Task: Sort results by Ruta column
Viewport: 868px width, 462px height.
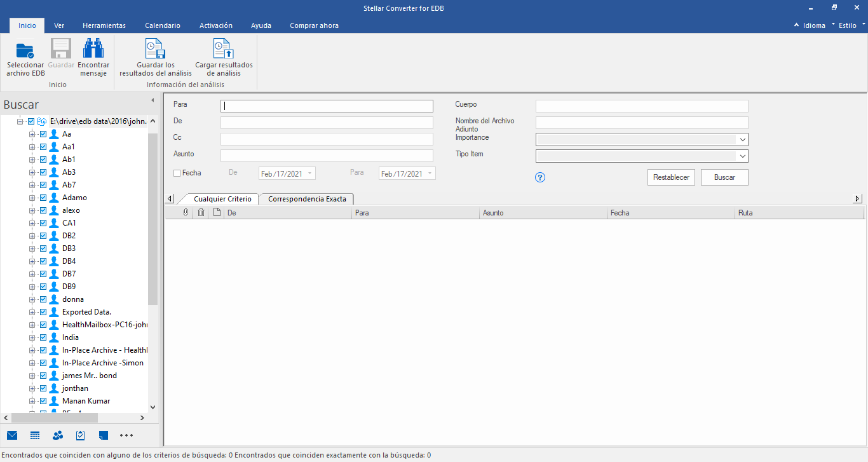Action: coord(799,213)
